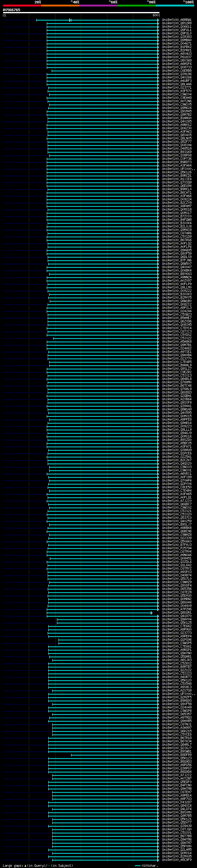Choose hit label UniRef100_Q8GU44
197x868 pixels.
(x=176, y=603)
